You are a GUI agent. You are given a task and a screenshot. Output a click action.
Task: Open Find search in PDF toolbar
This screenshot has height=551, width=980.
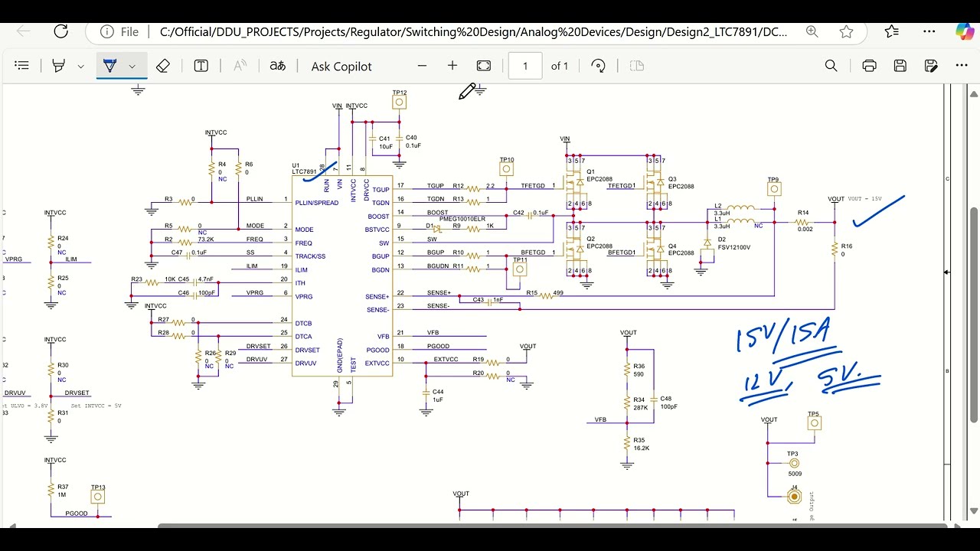pyautogui.click(x=831, y=66)
